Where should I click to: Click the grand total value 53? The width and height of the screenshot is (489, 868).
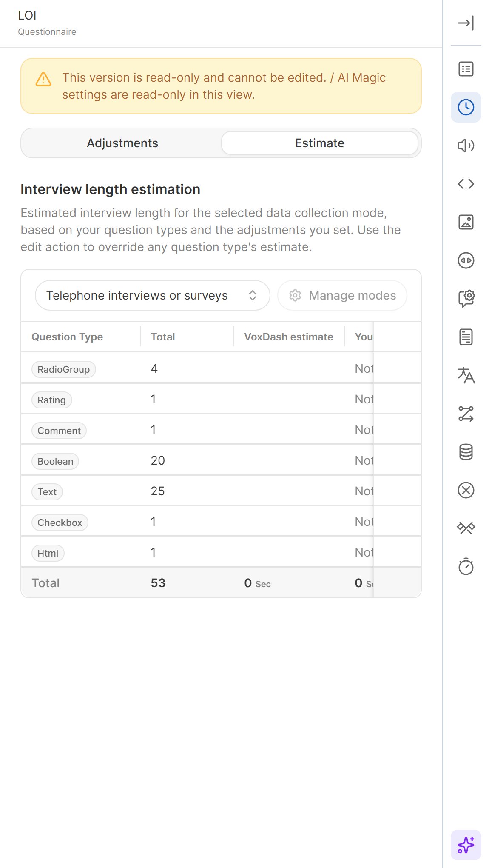158,583
